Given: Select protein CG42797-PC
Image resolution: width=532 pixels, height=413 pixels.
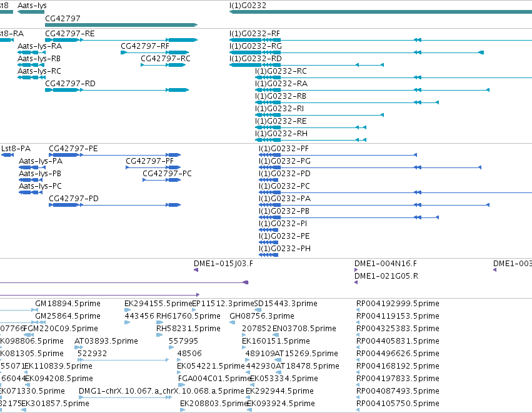Looking at the screenshot, I should pos(168,174).
